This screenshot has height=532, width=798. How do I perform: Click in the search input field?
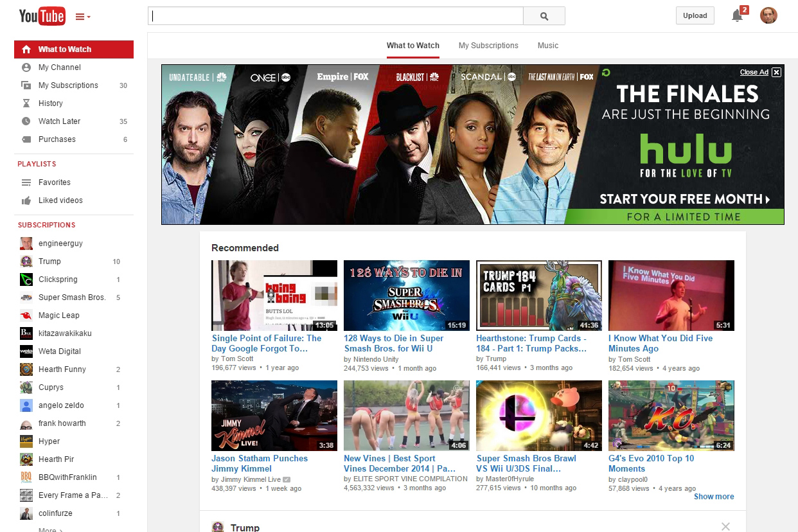tap(335, 16)
